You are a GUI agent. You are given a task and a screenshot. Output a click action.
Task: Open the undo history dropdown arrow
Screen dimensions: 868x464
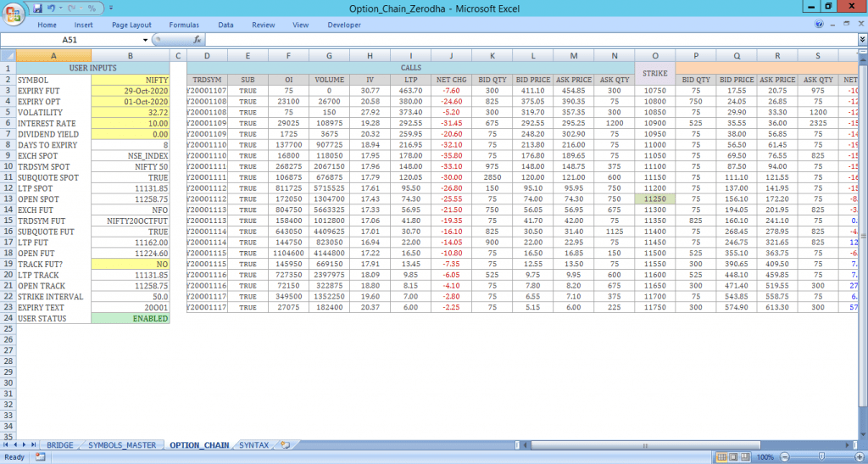point(60,8)
